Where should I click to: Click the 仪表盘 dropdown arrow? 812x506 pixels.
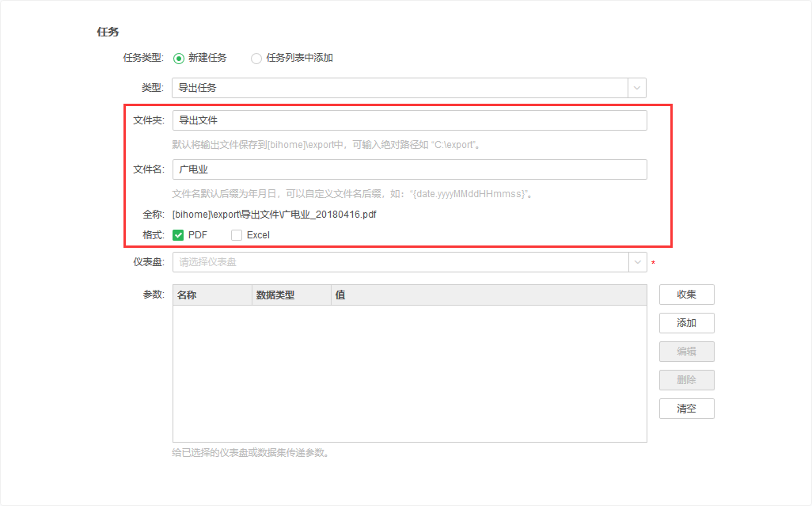coord(637,262)
